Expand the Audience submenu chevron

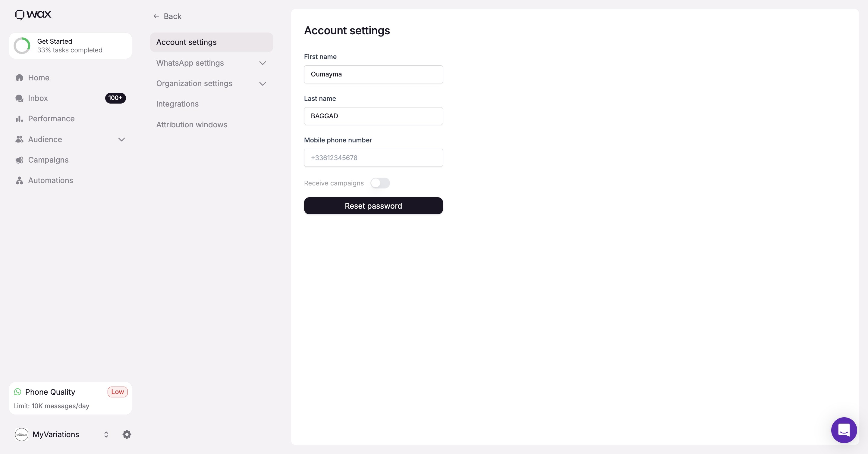pyautogui.click(x=122, y=139)
